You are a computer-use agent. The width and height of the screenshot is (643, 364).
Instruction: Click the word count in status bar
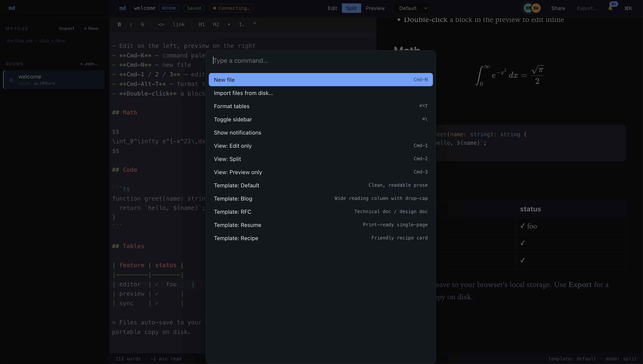point(128,359)
